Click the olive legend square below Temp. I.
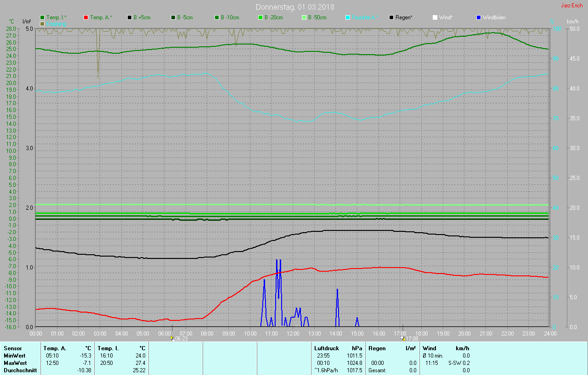Screen dimensions: 588x375 (43, 23)
